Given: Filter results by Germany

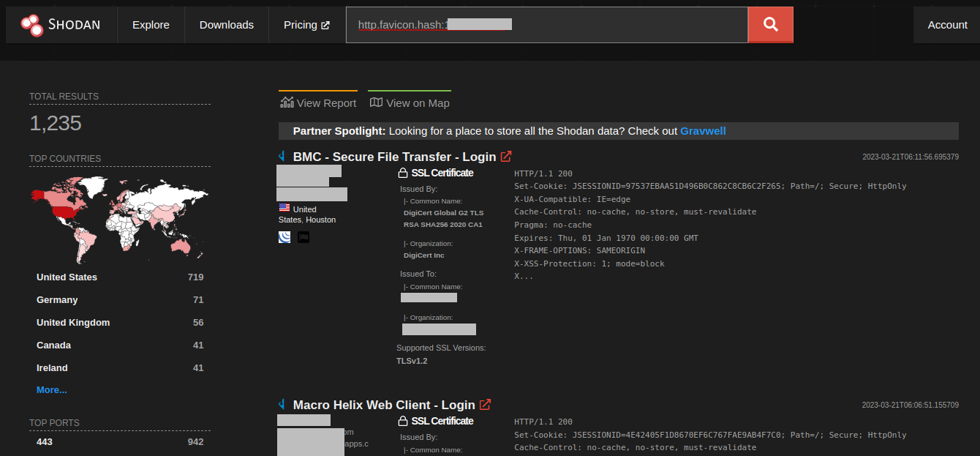Looking at the screenshot, I should (x=57, y=300).
